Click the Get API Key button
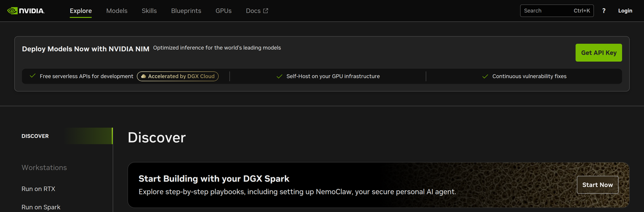 click(599, 53)
